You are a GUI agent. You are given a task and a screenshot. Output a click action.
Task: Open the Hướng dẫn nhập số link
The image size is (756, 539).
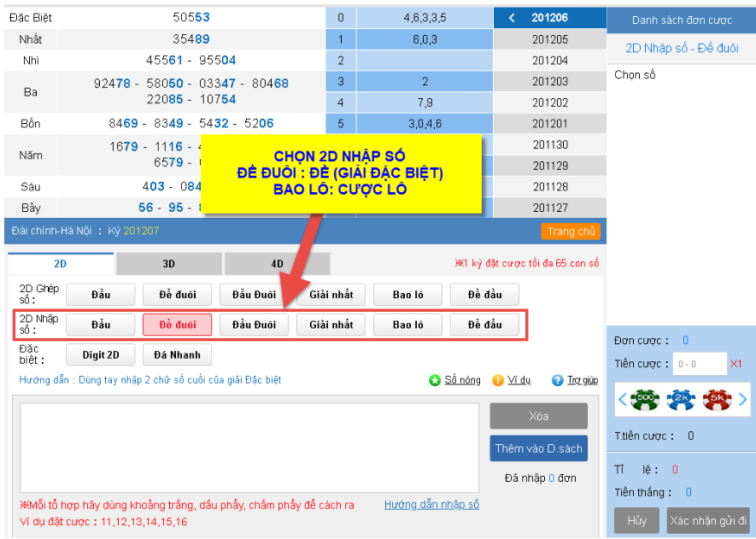pyautogui.click(x=431, y=505)
